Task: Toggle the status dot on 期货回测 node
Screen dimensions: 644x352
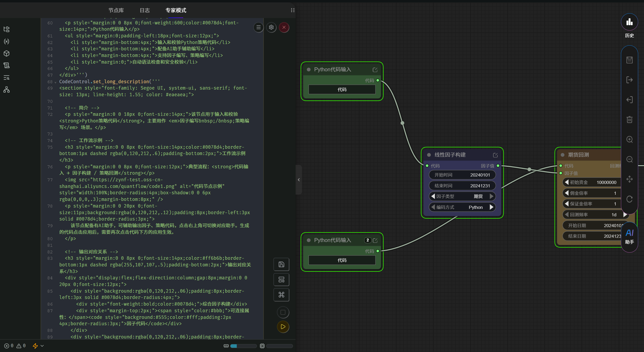Action: point(562,155)
